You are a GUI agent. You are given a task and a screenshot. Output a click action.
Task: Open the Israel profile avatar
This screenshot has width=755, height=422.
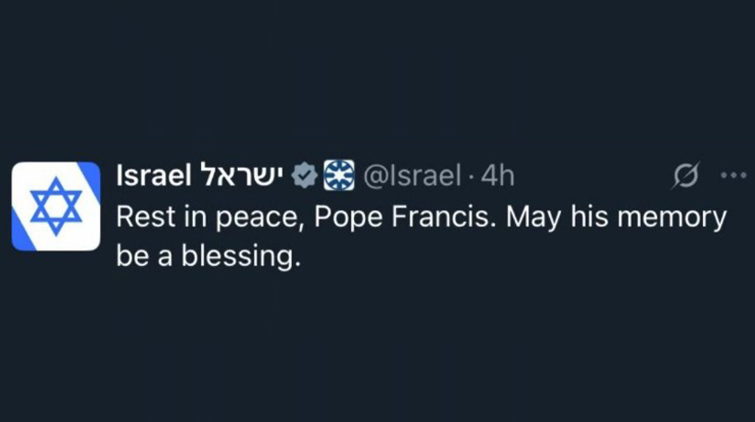pyautogui.click(x=56, y=205)
